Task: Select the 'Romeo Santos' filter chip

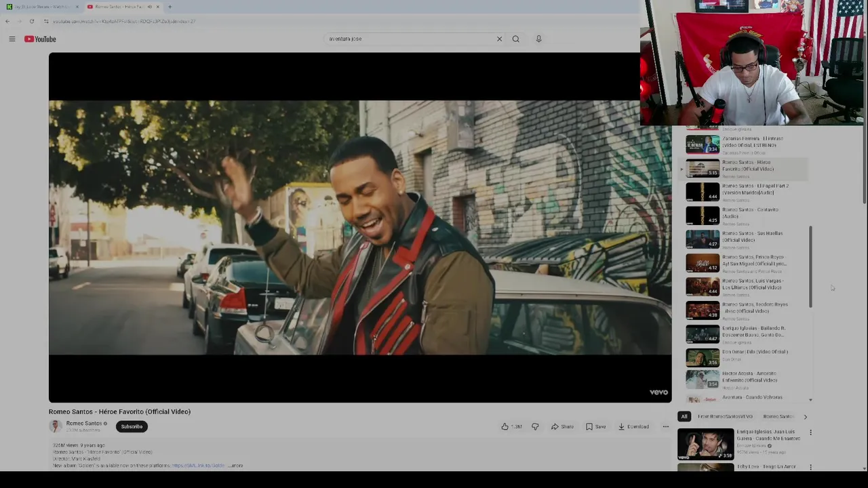Action: [x=777, y=417]
